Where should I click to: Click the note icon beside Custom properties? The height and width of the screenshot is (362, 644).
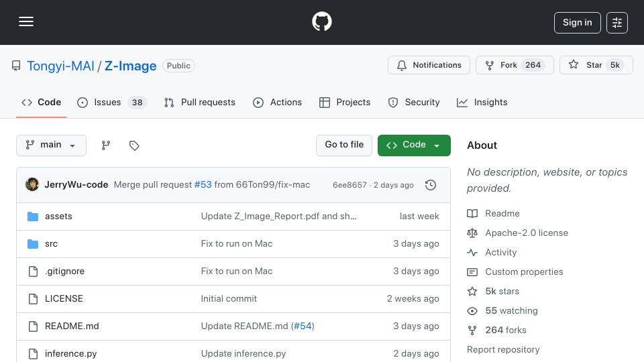point(472,272)
